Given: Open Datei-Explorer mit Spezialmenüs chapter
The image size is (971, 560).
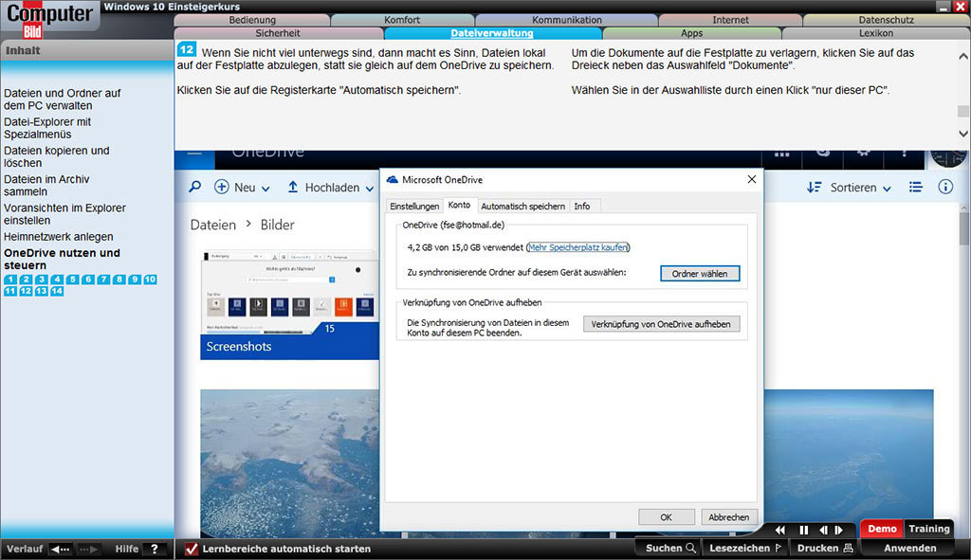Looking at the screenshot, I should tap(47, 128).
